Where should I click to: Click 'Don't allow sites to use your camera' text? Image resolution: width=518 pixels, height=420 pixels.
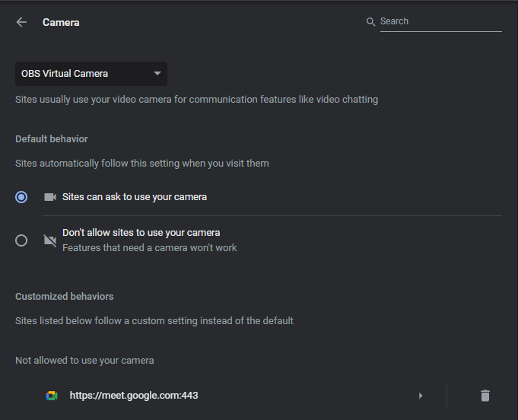[141, 233]
